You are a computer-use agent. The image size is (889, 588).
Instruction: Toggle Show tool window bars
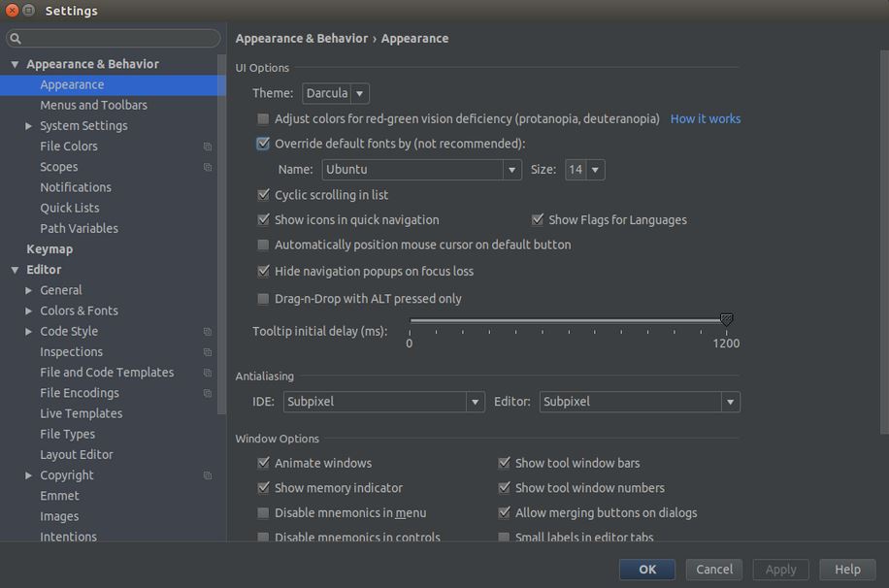click(x=504, y=463)
